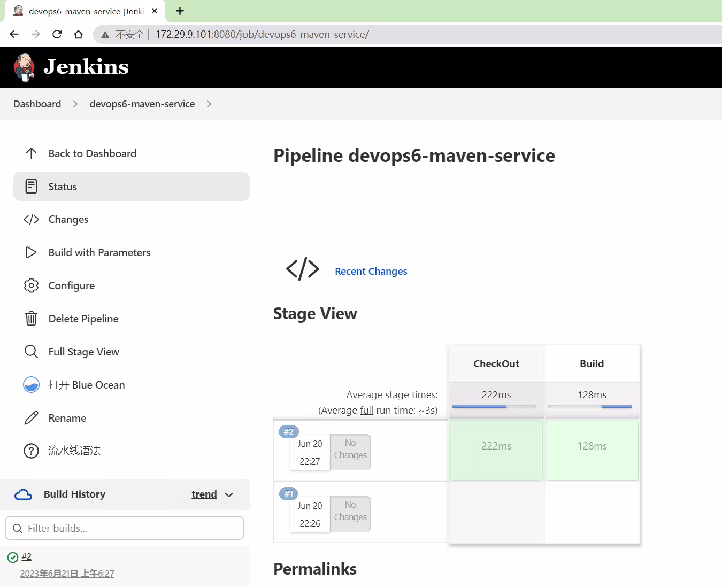722x588 pixels.
Task: Click the Full Stage View magnifier icon
Action: [32, 352]
